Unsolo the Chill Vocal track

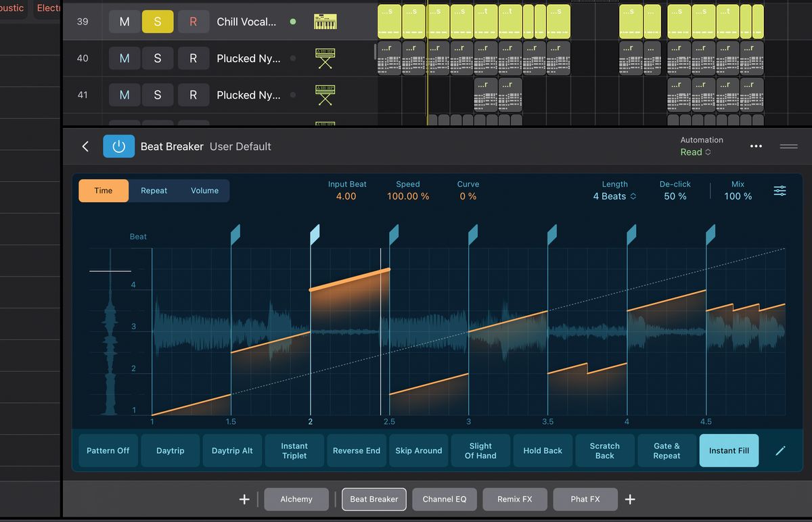(158, 21)
